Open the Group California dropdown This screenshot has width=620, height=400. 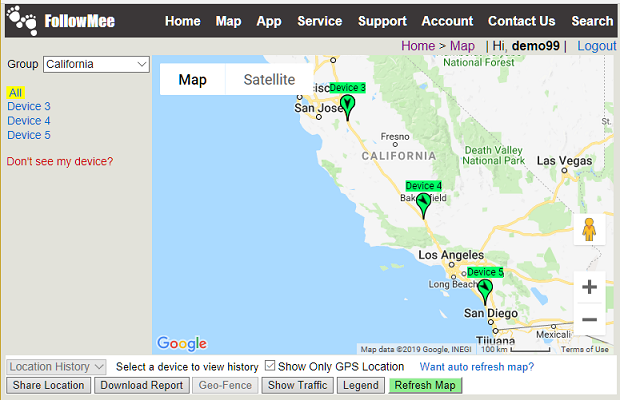click(x=96, y=64)
